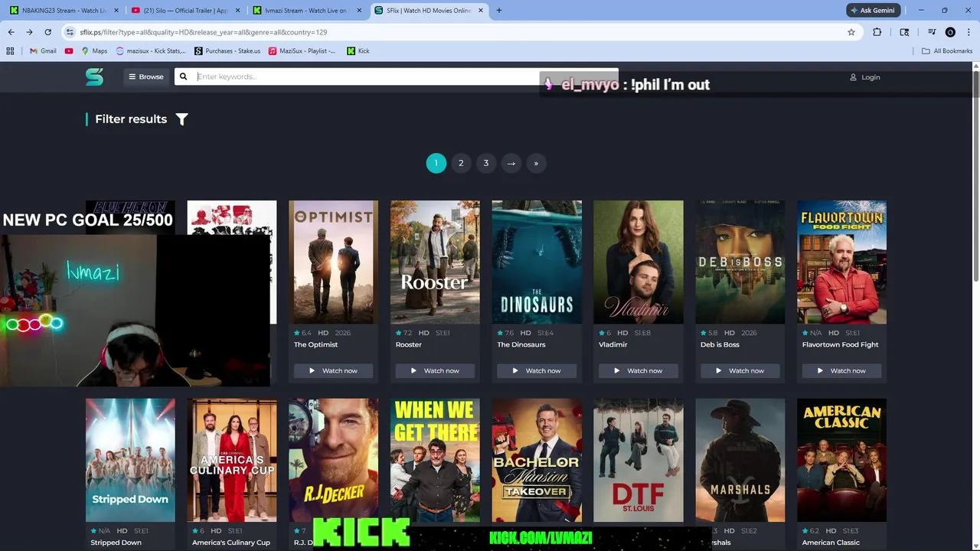980x551 pixels.
Task: Click American Classic title link
Action: point(831,543)
